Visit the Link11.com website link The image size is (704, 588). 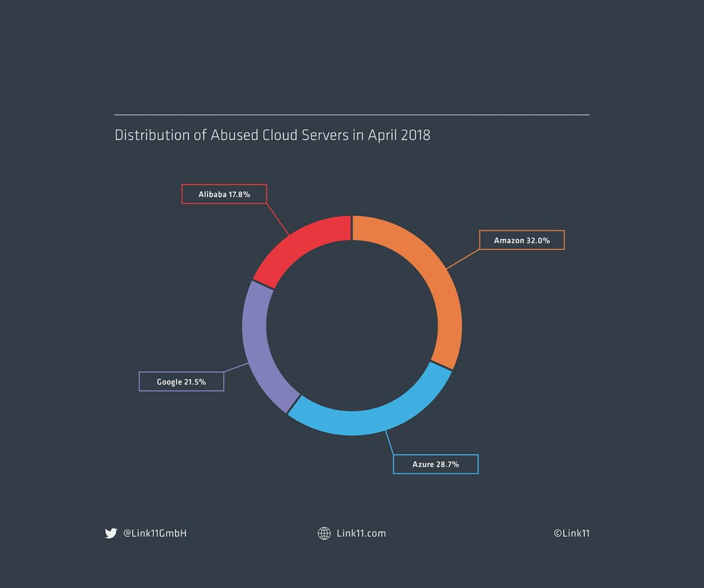[x=361, y=533]
